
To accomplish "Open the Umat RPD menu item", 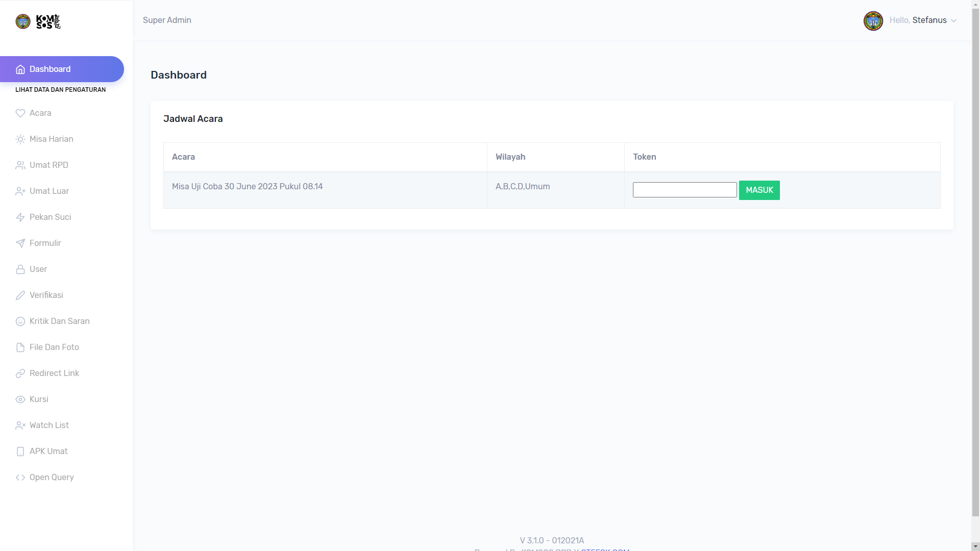I will click(x=49, y=165).
